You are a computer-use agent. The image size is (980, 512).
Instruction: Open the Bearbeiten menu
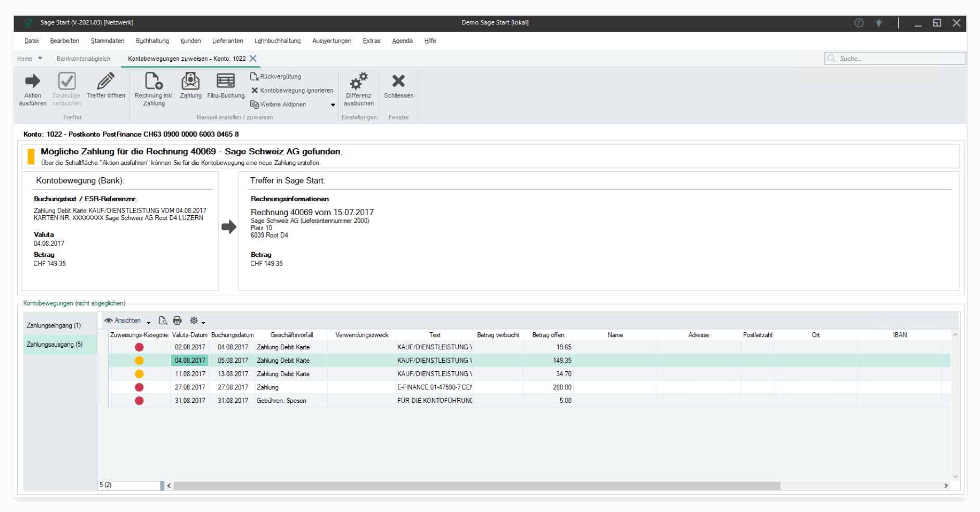point(65,41)
